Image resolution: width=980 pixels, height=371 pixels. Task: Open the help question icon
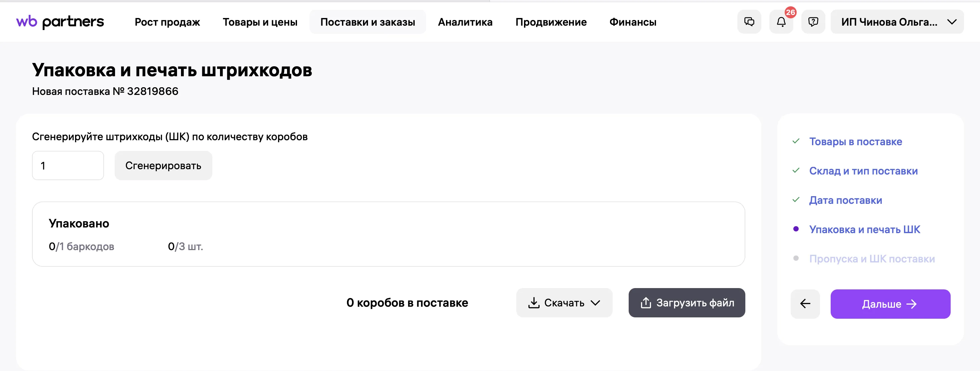(813, 22)
